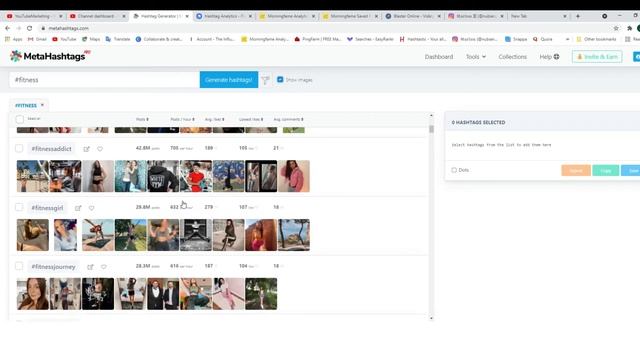Open the Translate bookmark
Image resolution: width=640 pixels, height=360 pixels.
click(118, 39)
